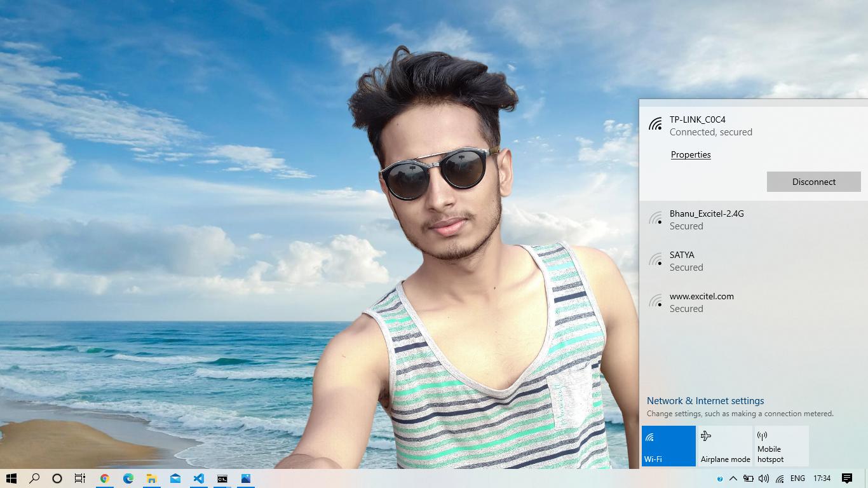Open the Task View icon

click(80, 478)
